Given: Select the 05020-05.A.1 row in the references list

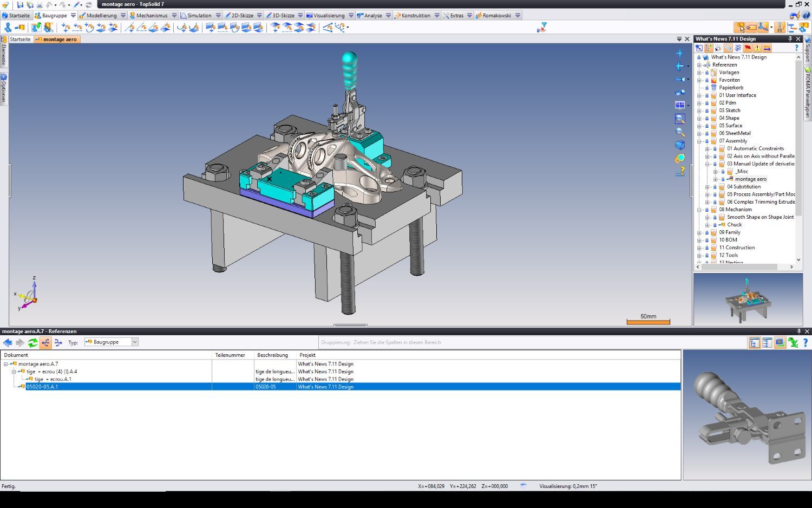Looking at the screenshot, I should point(43,387).
